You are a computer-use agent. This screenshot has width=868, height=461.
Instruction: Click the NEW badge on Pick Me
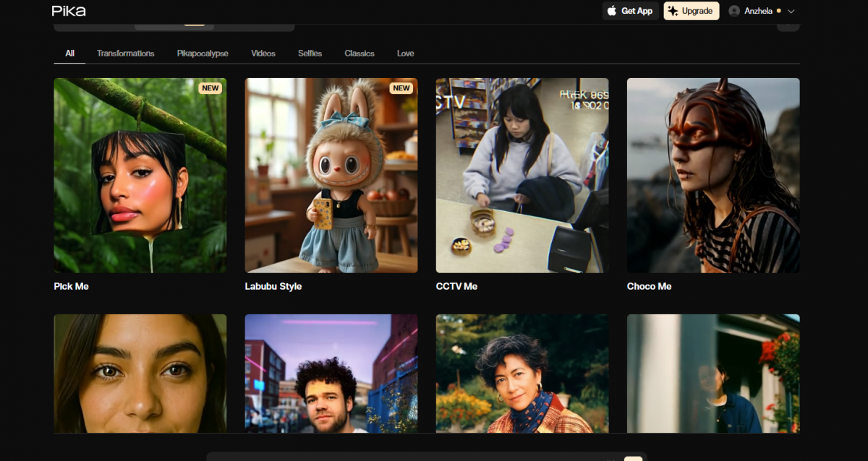click(x=210, y=88)
